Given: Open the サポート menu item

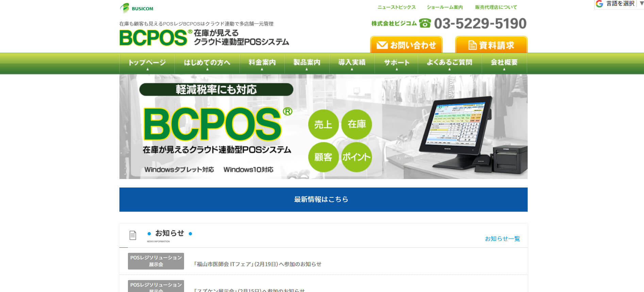Looking at the screenshot, I should [x=396, y=63].
